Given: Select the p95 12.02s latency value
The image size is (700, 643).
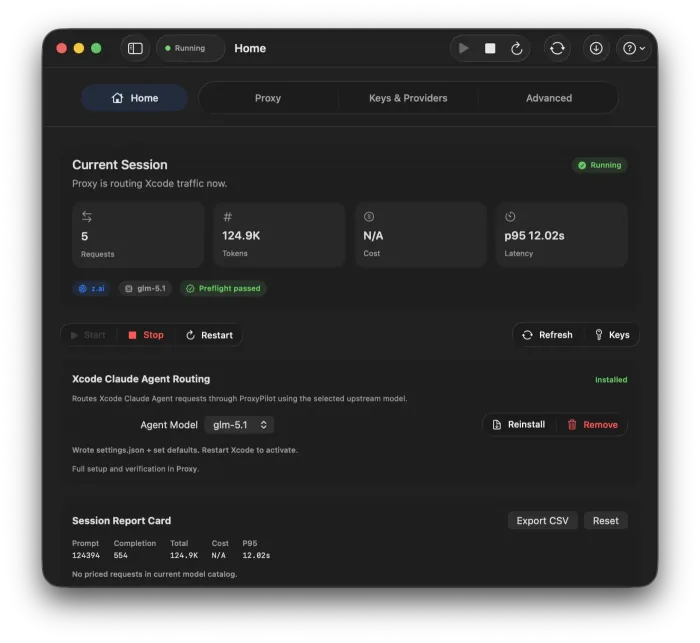Looking at the screenshot, I should 534,235.
